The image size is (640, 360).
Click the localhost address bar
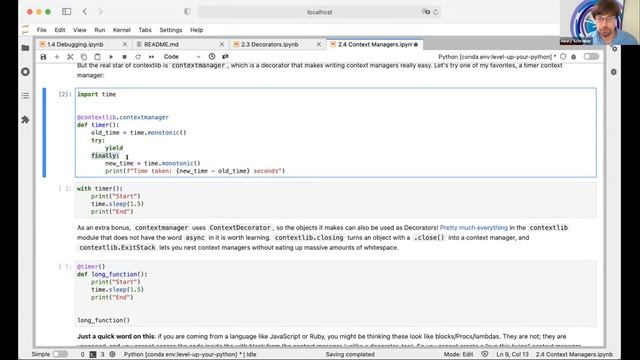pyautogui.click(x=319, y=12)
